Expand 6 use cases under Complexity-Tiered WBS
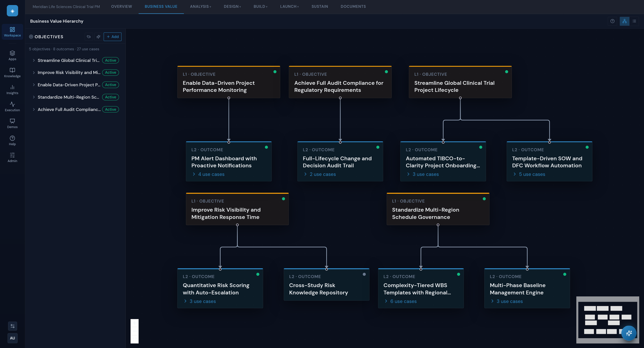Image resolution: width=644 pixels, height=348 pixels. [x=400, y=301]
